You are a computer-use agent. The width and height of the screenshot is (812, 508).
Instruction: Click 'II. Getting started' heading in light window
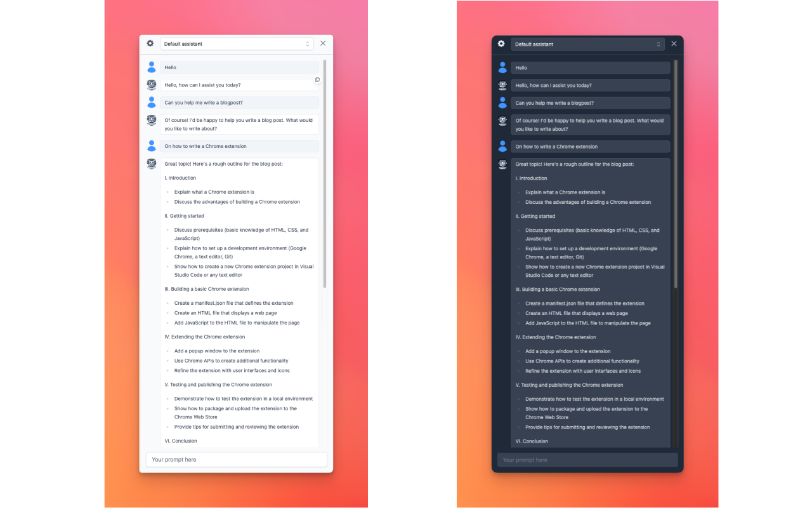185,216
